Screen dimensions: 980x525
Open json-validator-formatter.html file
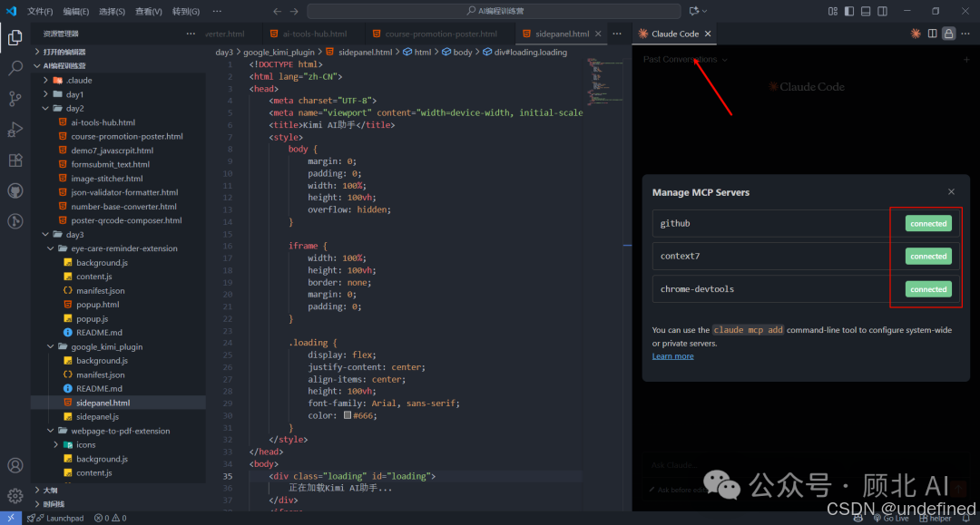(x=118, y=192)
